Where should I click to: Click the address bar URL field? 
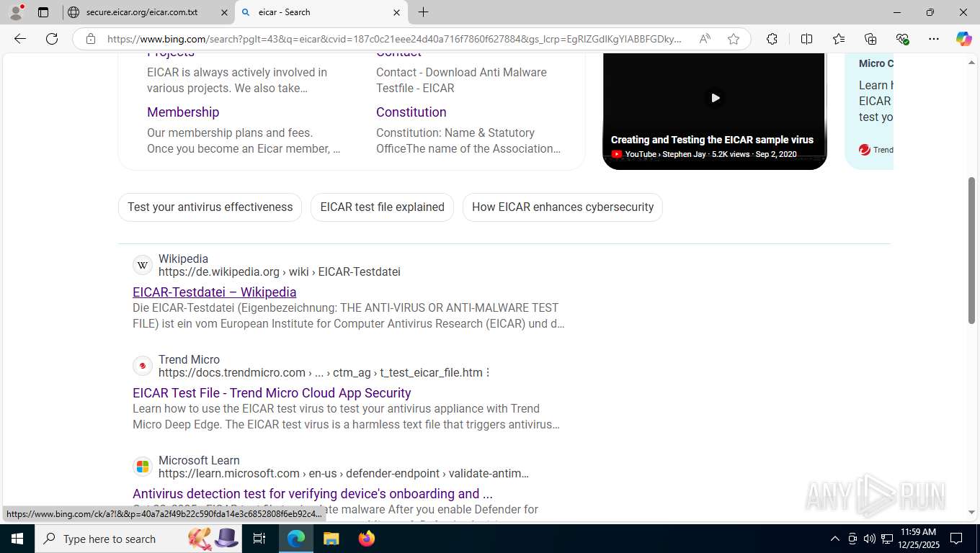click(x=394, y=39)
